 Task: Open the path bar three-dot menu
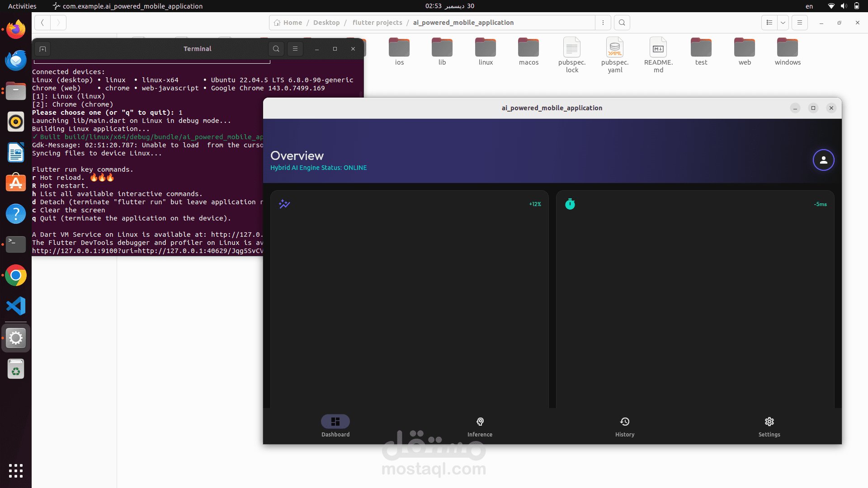603,23
